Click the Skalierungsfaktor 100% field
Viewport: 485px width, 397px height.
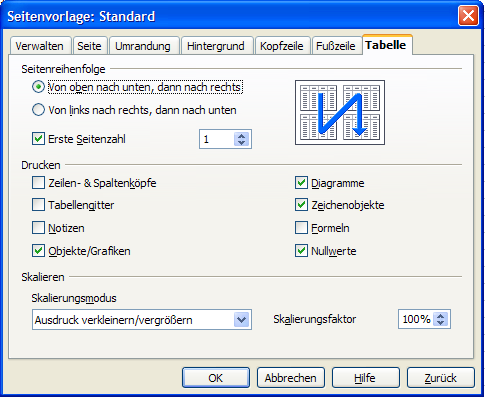pos(416,319)
